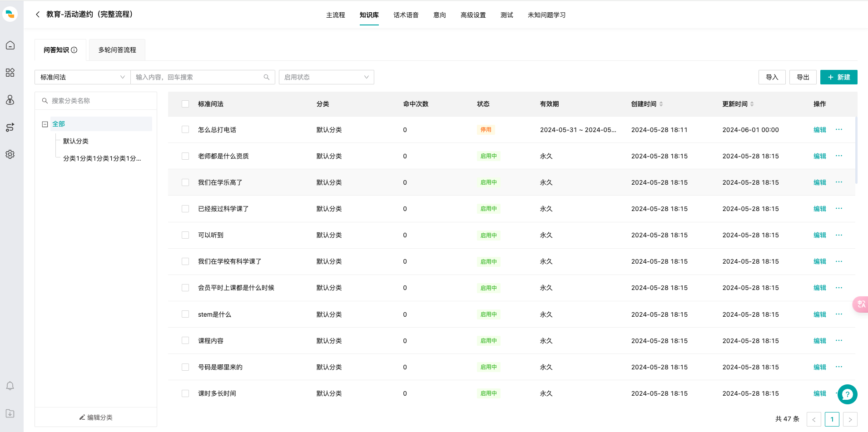
Task: Go back using the left arrow icon
Action: [38, 15]
